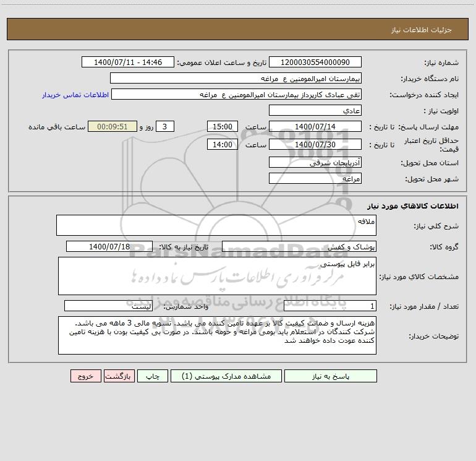
Task: Click the حداقل تاریخ اعتبار قیمت label
Action: point(431,145)
